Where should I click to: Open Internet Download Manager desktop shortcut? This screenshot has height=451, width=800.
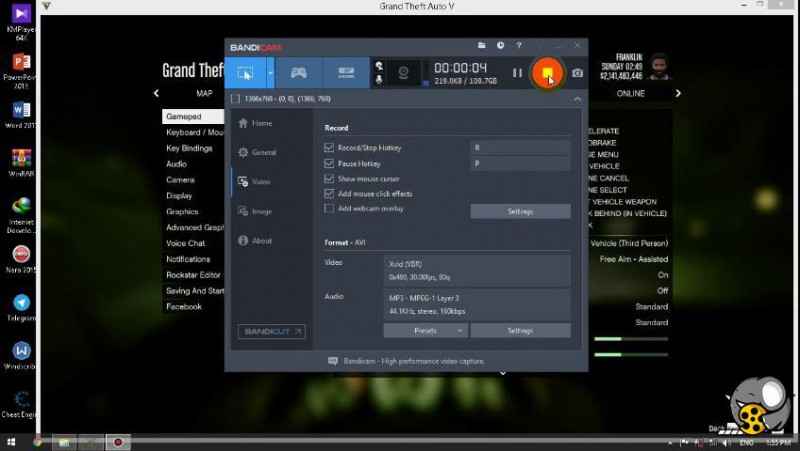pos(21,215)
